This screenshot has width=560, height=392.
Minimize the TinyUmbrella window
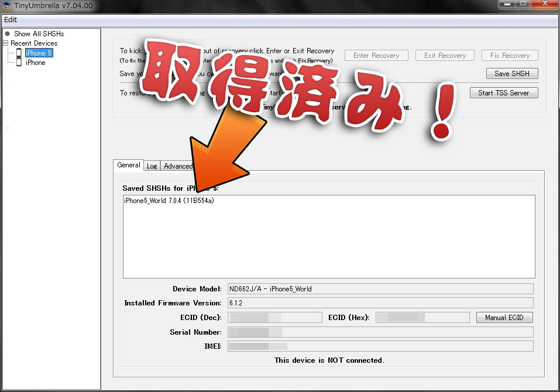tap(507, 4)
